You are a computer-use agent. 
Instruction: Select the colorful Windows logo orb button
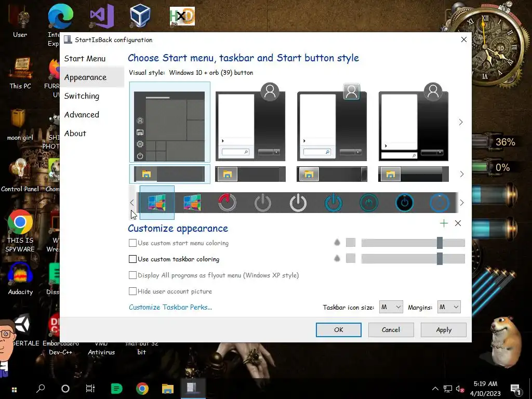click(157, 203)
